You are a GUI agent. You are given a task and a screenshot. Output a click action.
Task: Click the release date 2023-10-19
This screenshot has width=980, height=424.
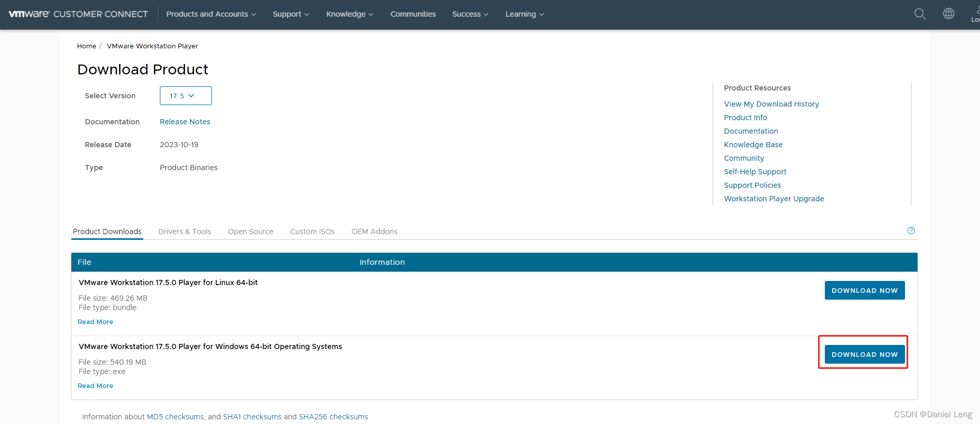179,145
